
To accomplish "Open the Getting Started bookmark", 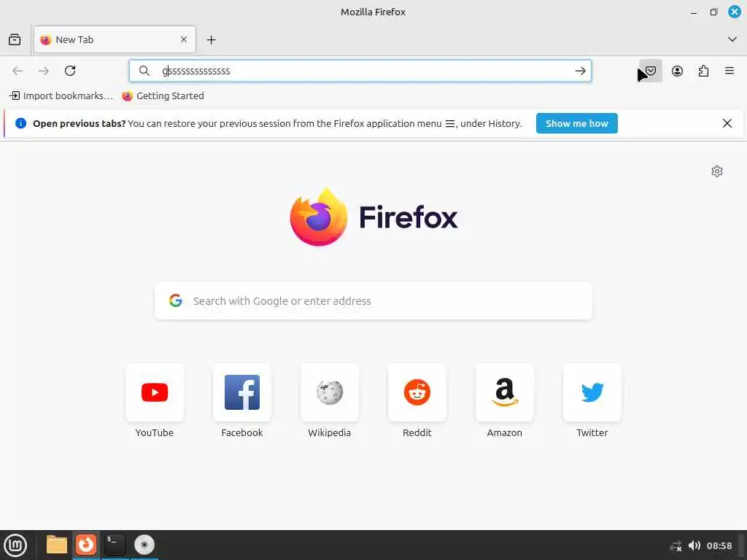I will click(163, 96).
